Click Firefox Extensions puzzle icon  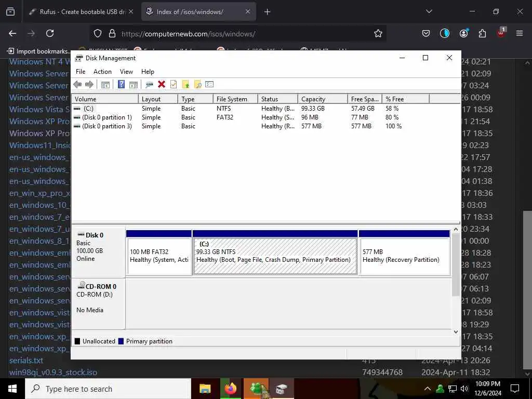[482, 33]
